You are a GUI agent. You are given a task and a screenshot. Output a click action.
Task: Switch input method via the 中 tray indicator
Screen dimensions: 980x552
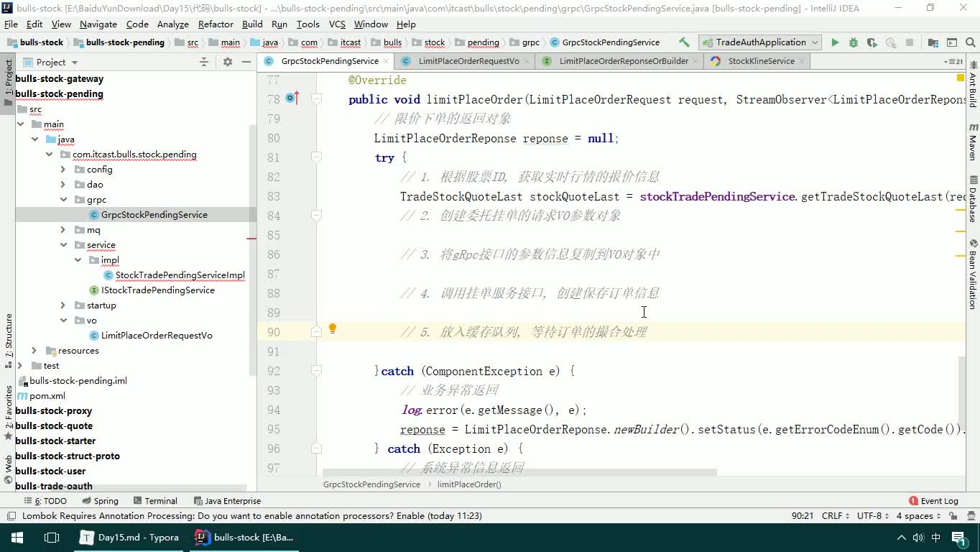(x=936, y=538)
